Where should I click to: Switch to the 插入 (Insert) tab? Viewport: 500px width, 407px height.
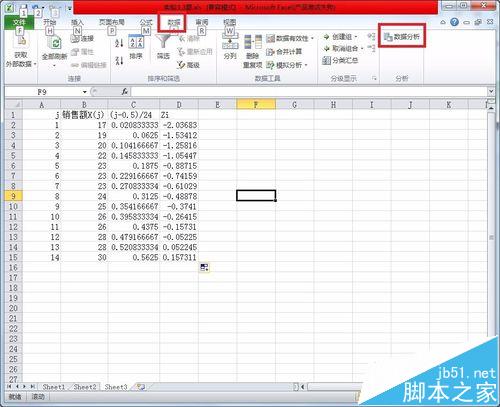click(77, 22)
